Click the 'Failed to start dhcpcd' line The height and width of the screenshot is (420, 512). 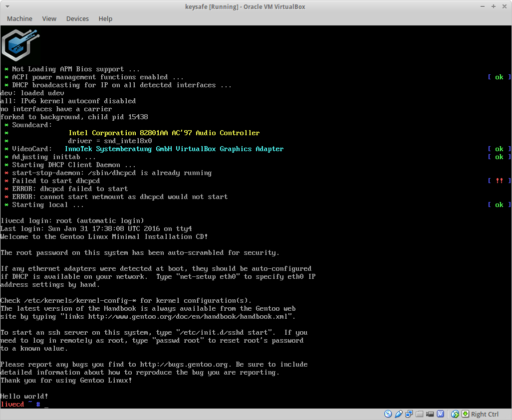56,181
